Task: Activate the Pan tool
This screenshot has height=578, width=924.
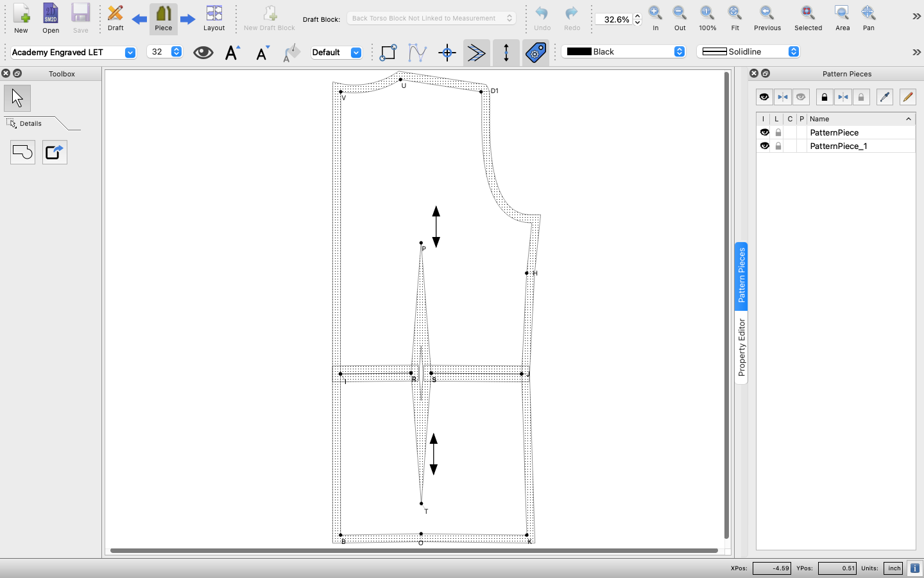Action: [868, 19]
